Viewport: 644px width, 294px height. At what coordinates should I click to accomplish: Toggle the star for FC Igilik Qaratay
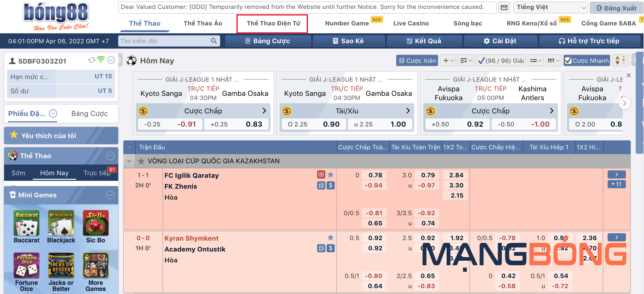[331, 175]
